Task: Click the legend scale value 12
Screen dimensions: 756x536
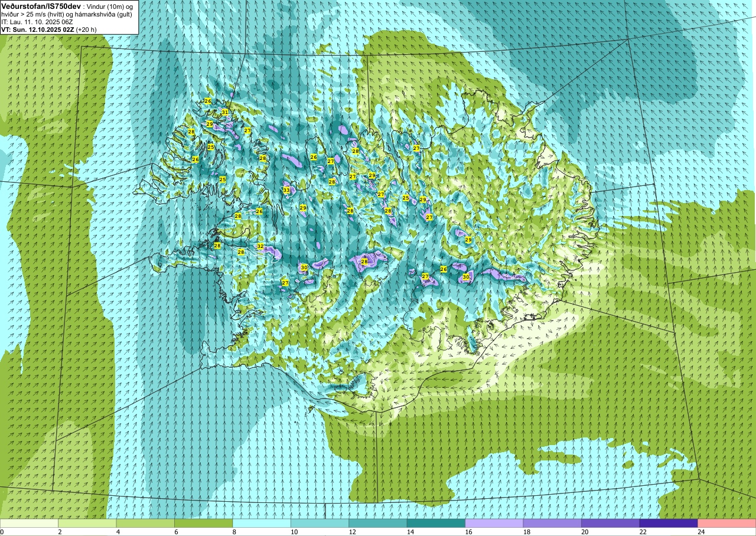Action: pyautogui.click(x=351, y=532)
